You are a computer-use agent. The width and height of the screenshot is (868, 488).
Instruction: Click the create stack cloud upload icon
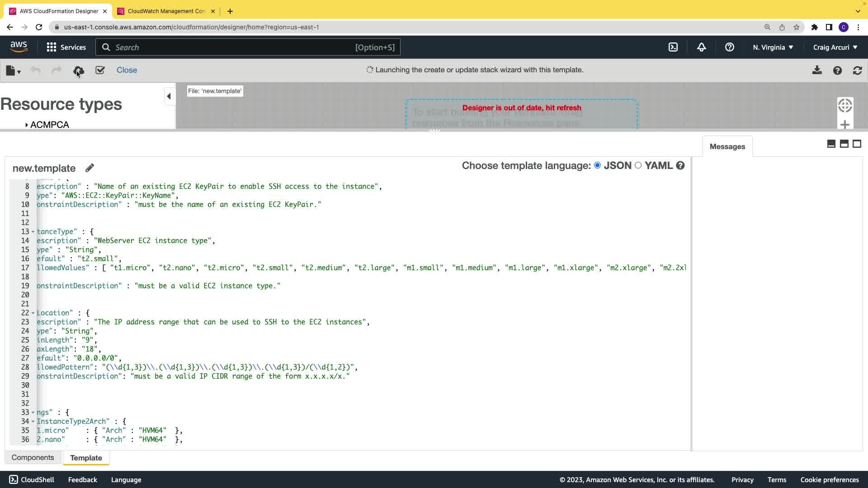79,70
